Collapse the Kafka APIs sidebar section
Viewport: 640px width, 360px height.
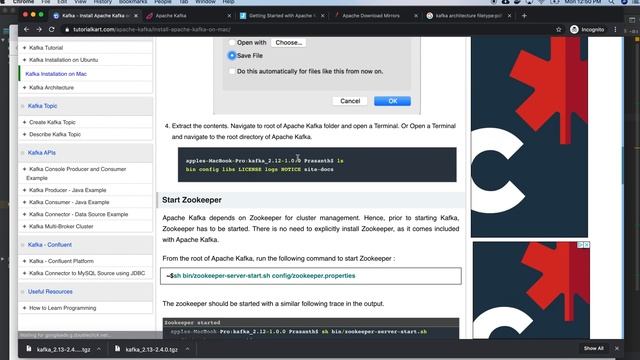click(x=23, y=153)
